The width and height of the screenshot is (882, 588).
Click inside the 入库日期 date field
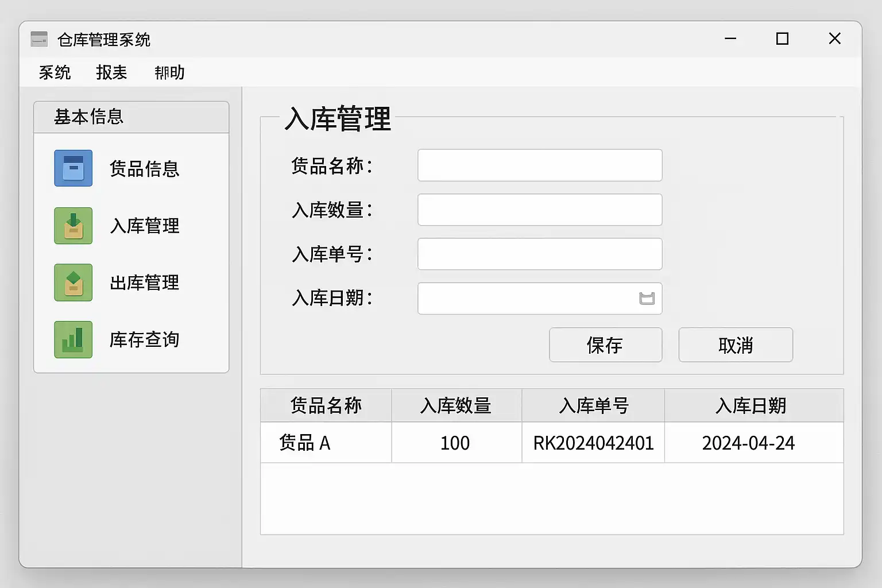(x=540, y=299)
